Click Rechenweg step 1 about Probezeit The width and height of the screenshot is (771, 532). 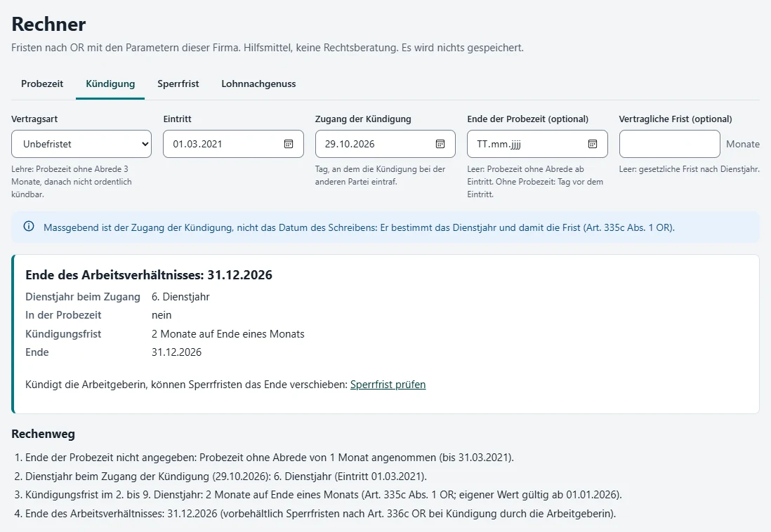[270, 458]
